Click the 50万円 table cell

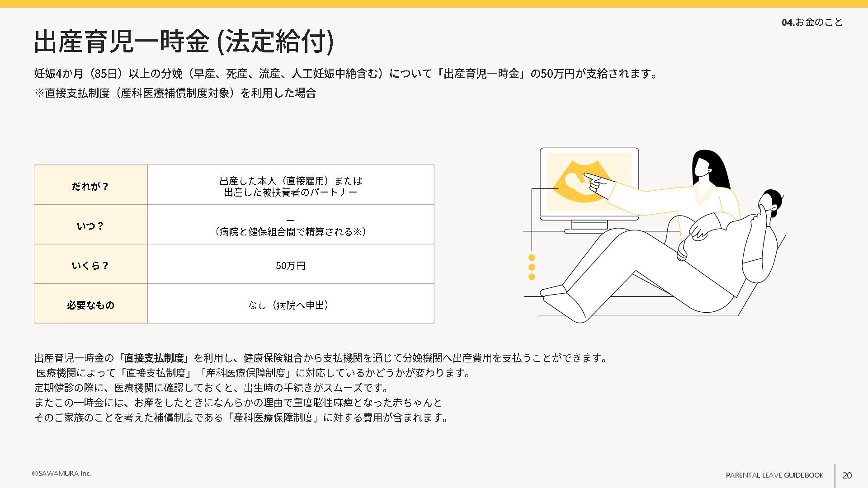point(290,266)
